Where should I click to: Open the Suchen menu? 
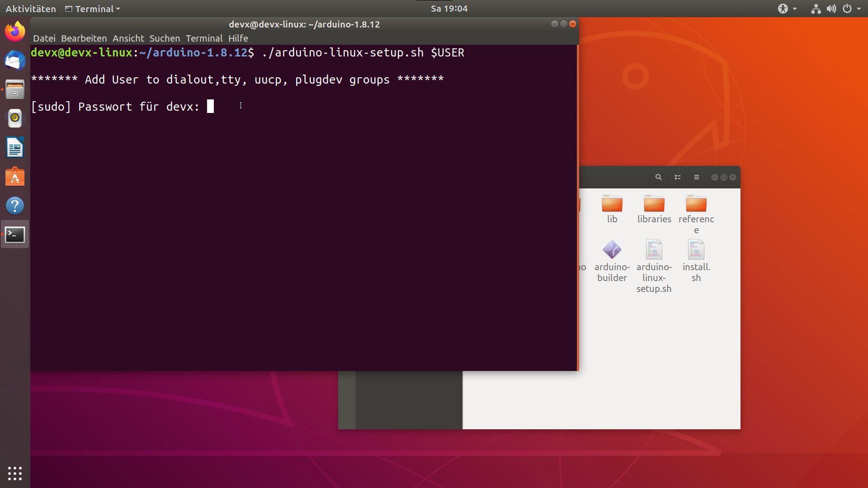165,38
